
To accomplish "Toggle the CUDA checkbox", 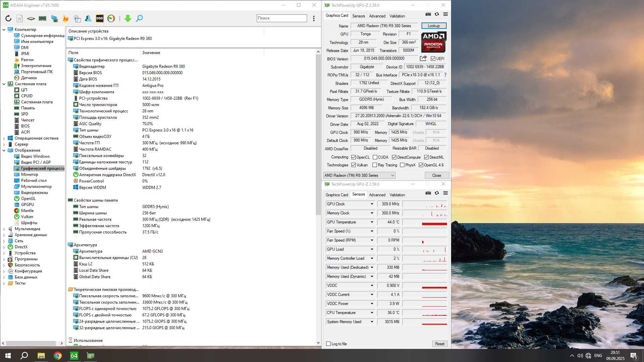I will (375, 157).
